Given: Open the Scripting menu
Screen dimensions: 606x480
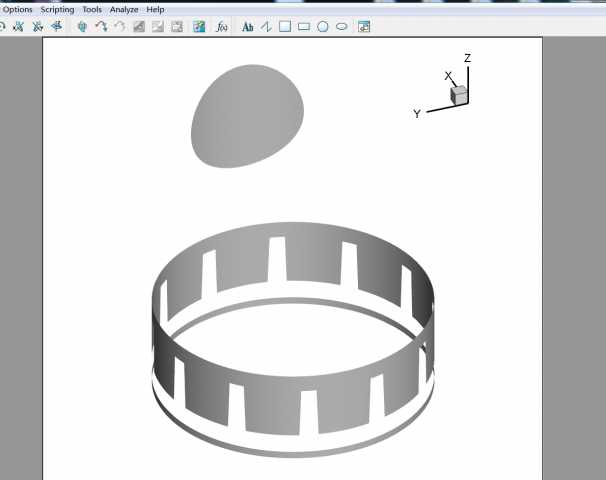Looking at the screenshot, I should [57, 9].
